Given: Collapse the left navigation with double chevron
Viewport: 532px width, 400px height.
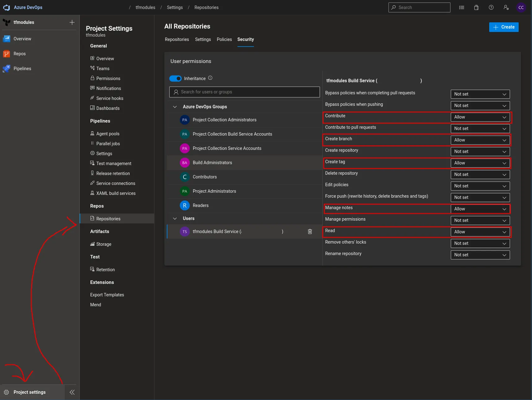Looking at the screenshot, I should 72,392.
